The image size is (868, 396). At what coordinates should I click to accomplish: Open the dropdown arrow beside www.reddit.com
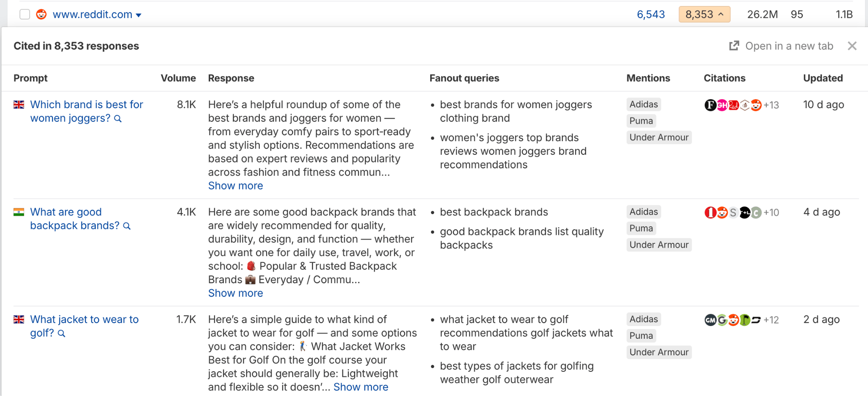(x=139, y=15)
